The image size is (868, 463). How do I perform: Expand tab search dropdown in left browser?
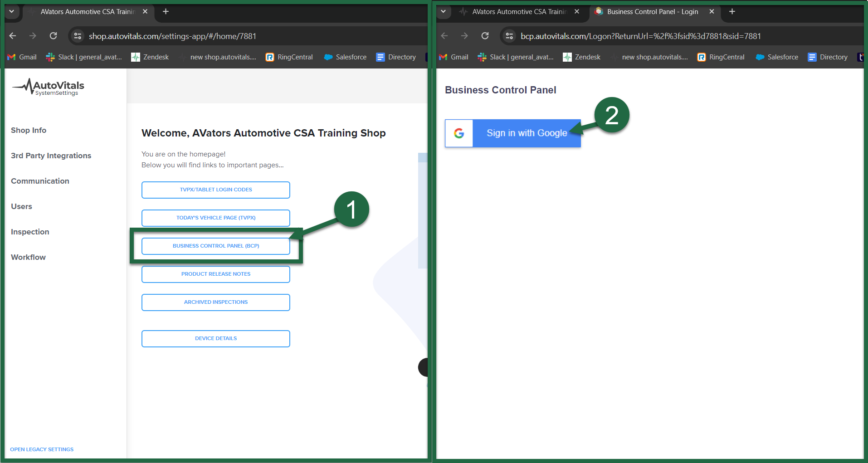click(x=12, y=12)
